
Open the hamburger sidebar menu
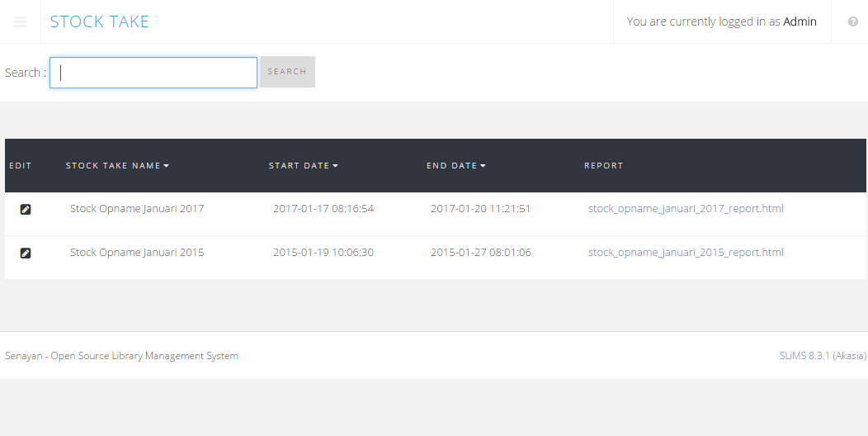pos(21,22)
